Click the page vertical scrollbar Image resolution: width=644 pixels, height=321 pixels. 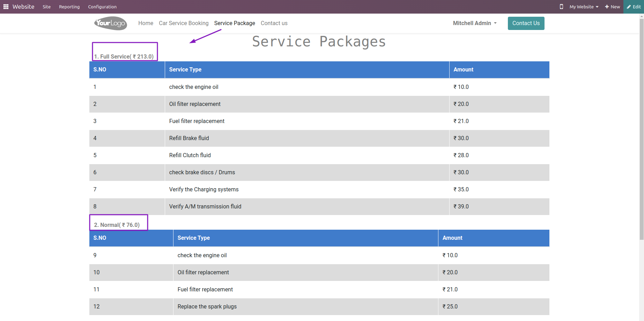tap(642, 129)
